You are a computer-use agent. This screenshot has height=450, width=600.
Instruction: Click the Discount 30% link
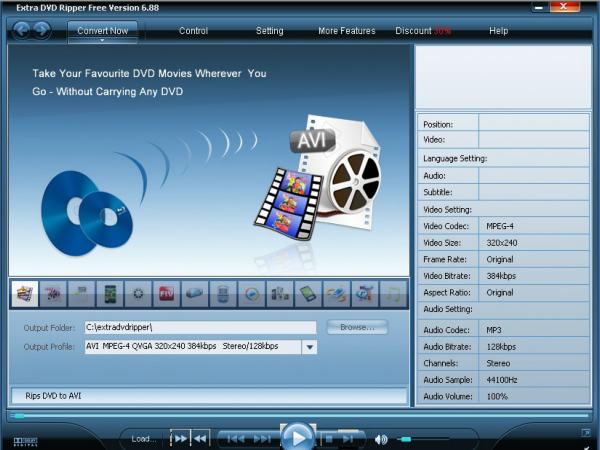click(x=423, y=31)
